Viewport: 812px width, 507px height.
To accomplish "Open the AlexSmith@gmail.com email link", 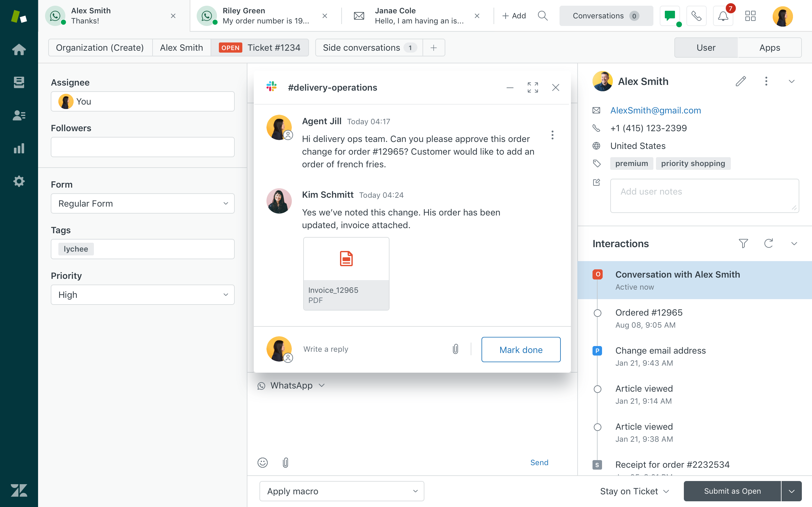I will click(x=655, y=110).
